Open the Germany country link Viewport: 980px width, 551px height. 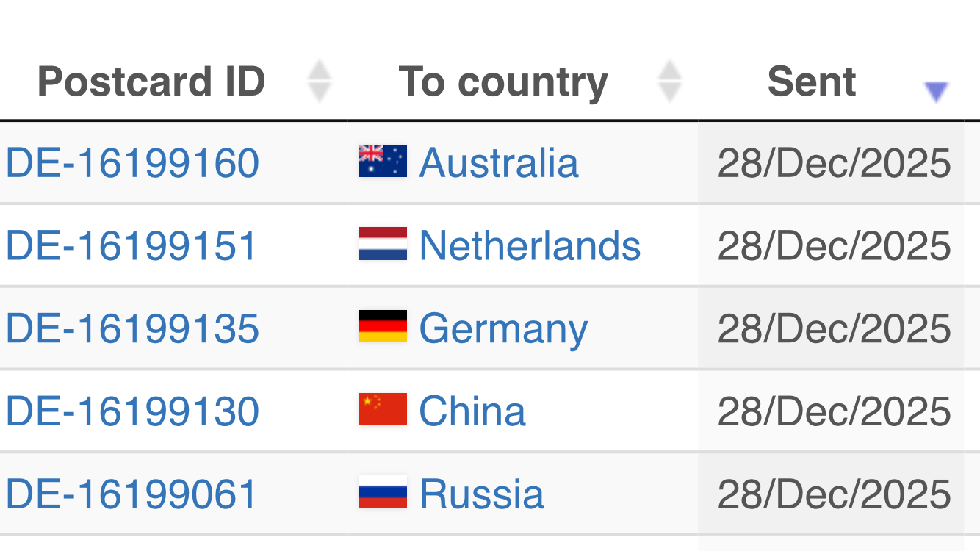pyautogui.click(x=503, y=328)
